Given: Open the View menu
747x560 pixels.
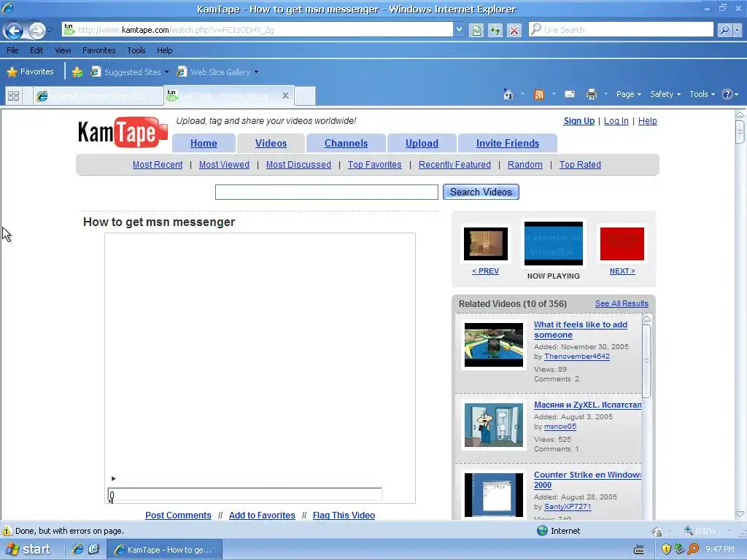Looking at the screenshot, I should pos(63,50).
